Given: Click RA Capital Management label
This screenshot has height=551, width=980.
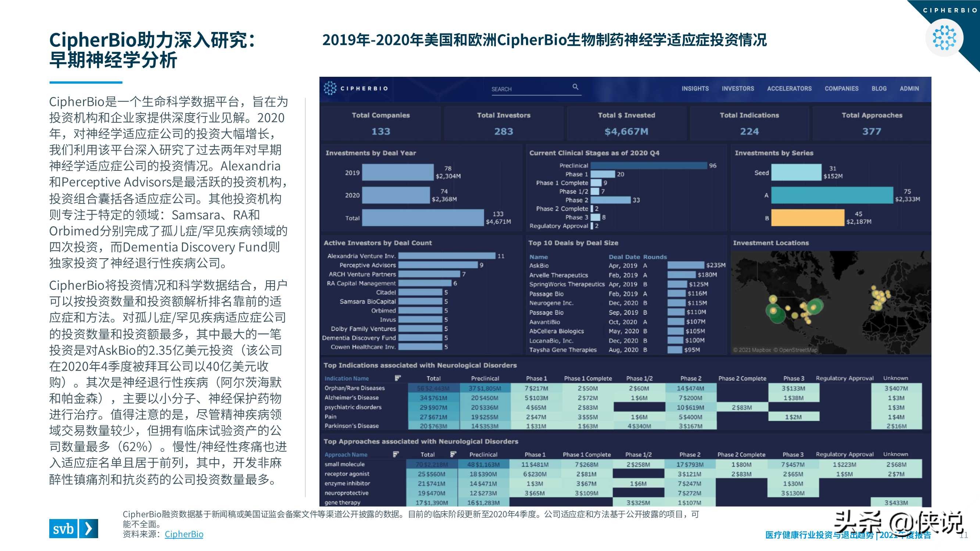Looking at the screenshot, I should pyautogui.click(x=361, y=283).
